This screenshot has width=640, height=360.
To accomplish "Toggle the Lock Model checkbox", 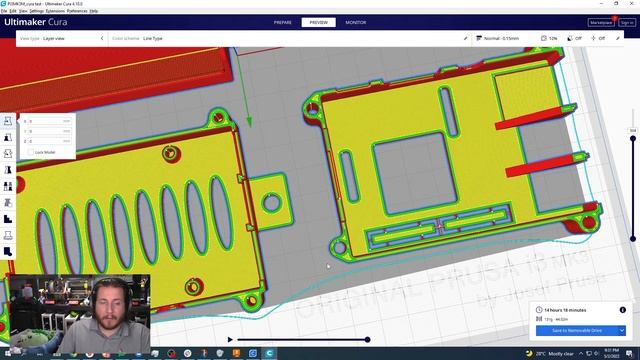I will [x=31, y=152].
